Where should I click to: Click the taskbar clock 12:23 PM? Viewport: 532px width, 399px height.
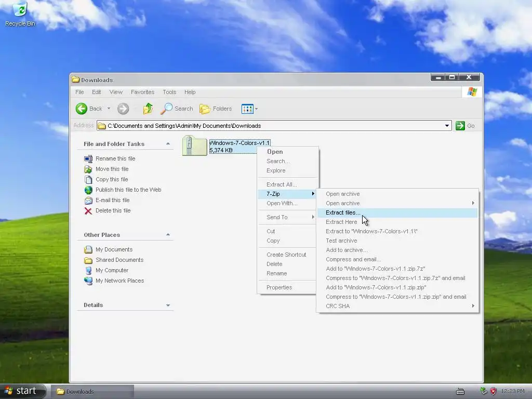(x=512, y=391)
